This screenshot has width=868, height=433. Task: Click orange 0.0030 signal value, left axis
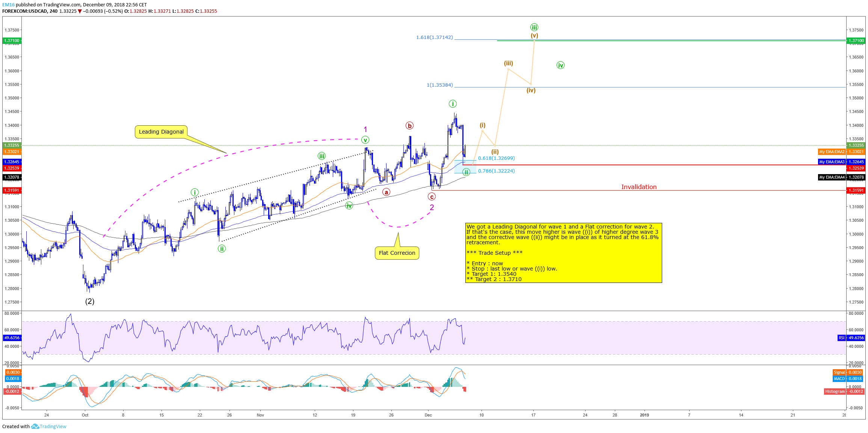pyautogui.click(x=13, y=372)
